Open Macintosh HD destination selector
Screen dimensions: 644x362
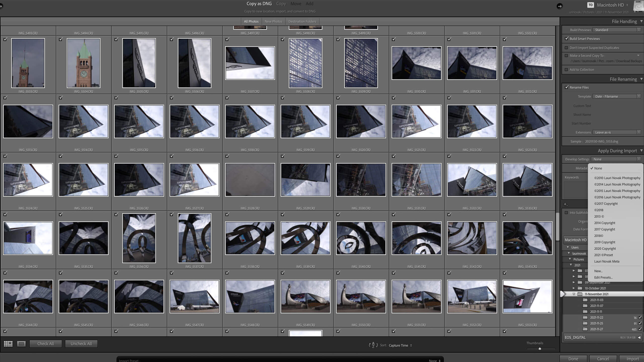tap(613, 5)
